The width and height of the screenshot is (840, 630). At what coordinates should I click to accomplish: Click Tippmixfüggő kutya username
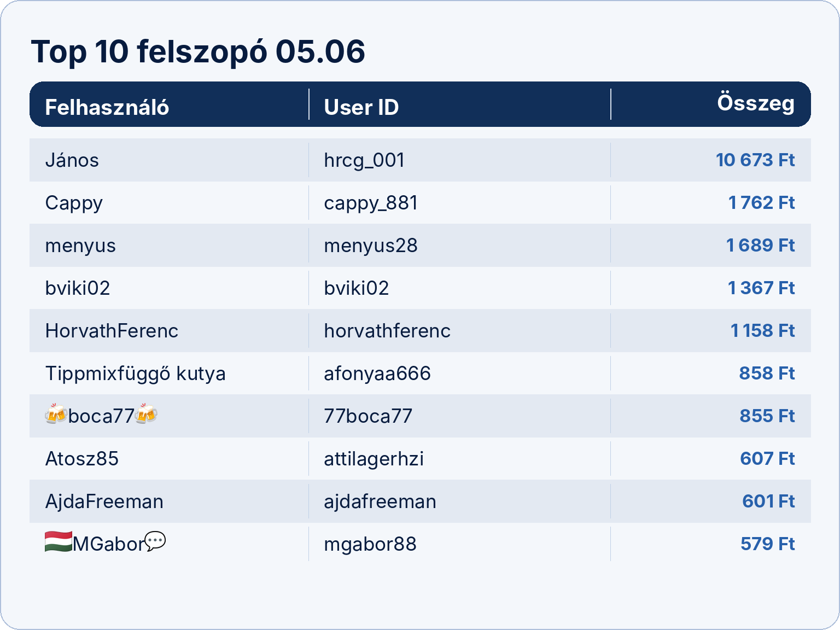[135, 374]
